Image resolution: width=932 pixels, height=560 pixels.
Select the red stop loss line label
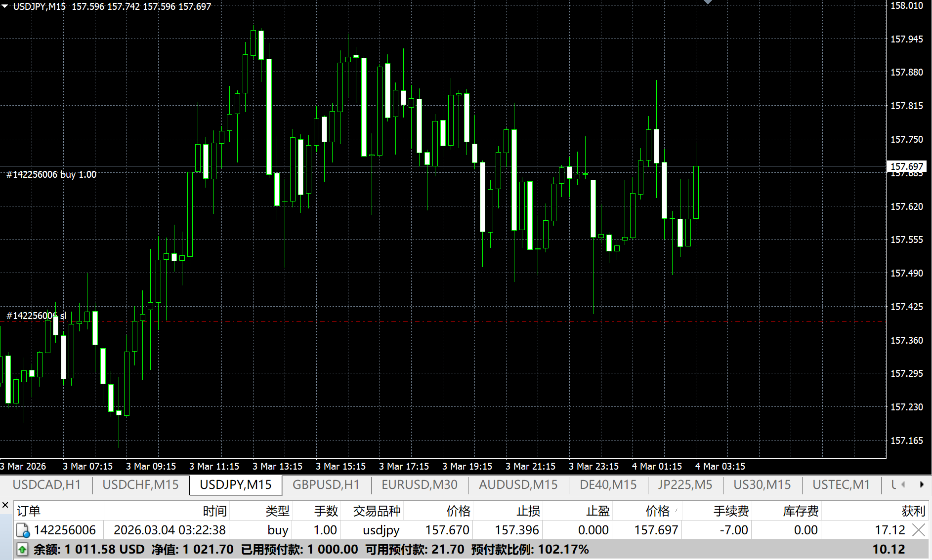coord(36,316)
